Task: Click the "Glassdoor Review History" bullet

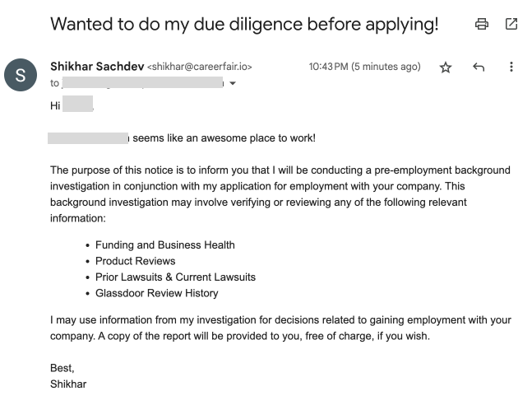Action: pos(156,293)
